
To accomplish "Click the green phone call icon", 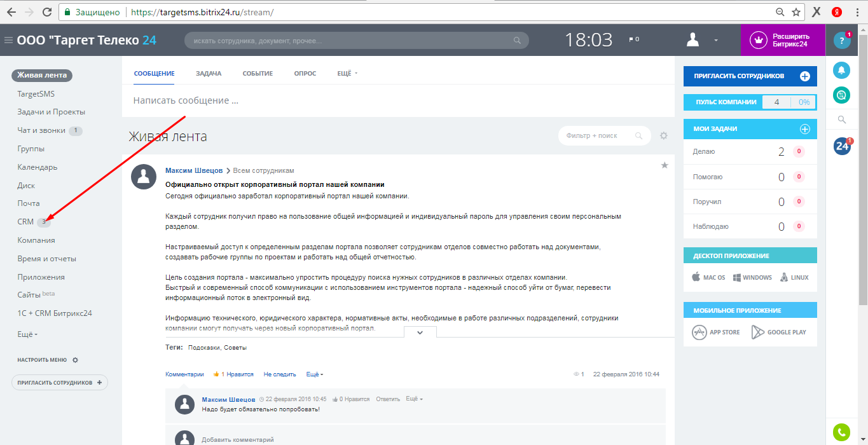I will (842, 432).
